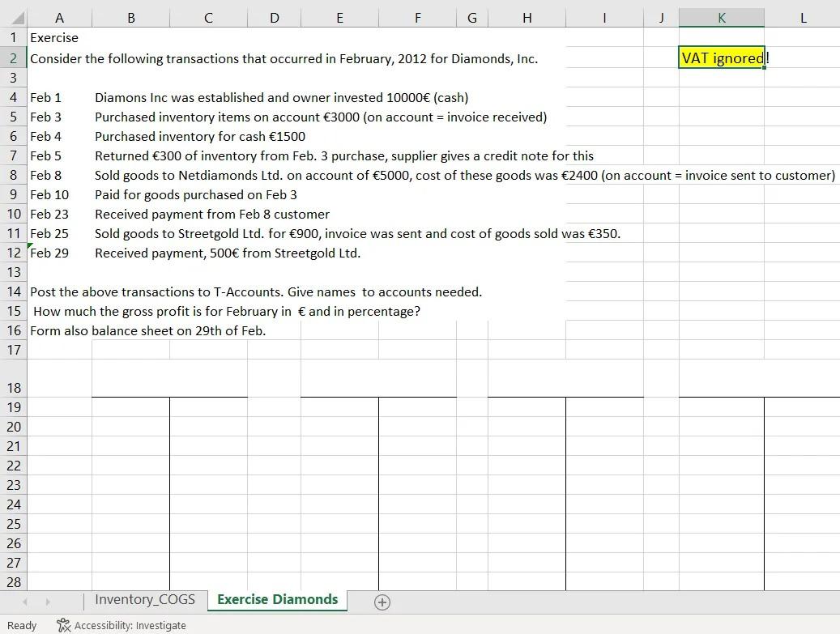This screenshot has width=840, height=634.
Task: Select 'Purchased inventory items on account' text
Action: tap(321, 117)
